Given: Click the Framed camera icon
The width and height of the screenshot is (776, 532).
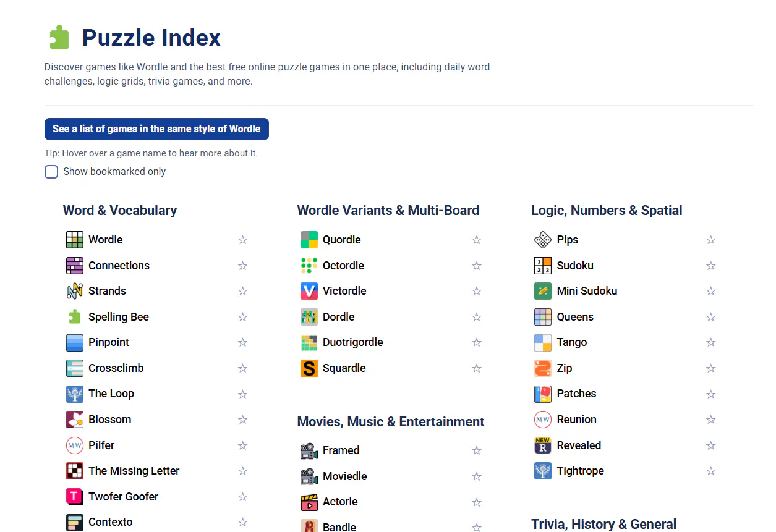Looking at the screenshot, I should [x=309, y=450].
